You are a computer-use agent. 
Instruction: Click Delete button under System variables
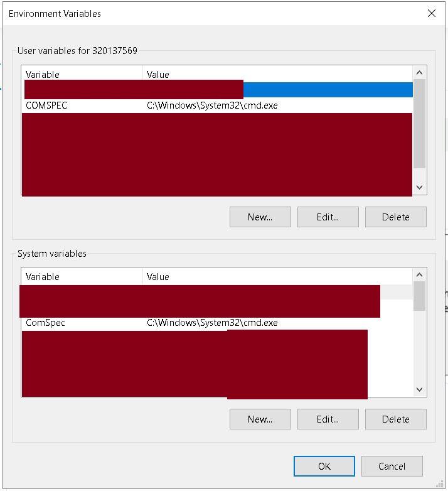click(x=395, y=419)
